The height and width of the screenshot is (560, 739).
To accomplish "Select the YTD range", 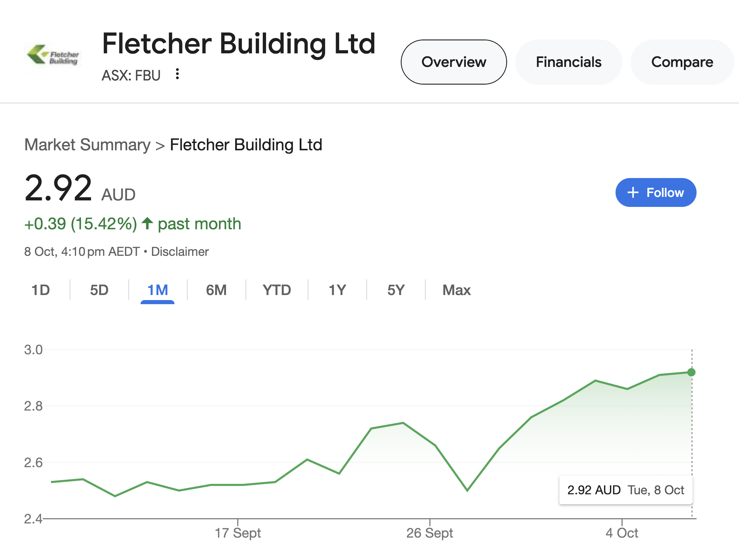I will point(277,290).
